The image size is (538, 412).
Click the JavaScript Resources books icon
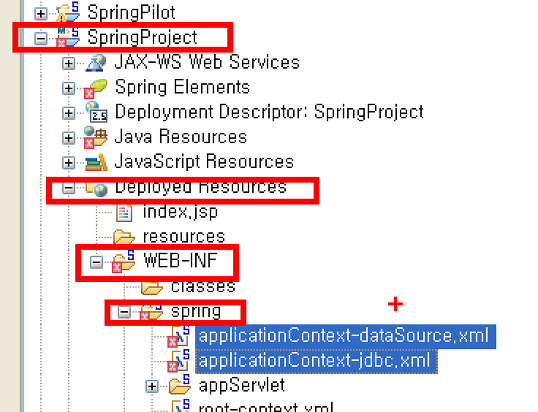(x=96, y=162)
